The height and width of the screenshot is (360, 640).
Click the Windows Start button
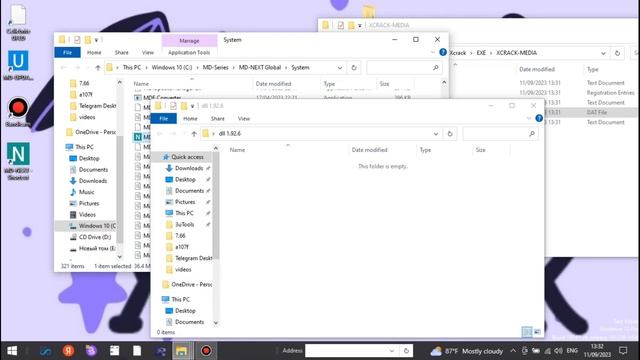pos(12,351)
